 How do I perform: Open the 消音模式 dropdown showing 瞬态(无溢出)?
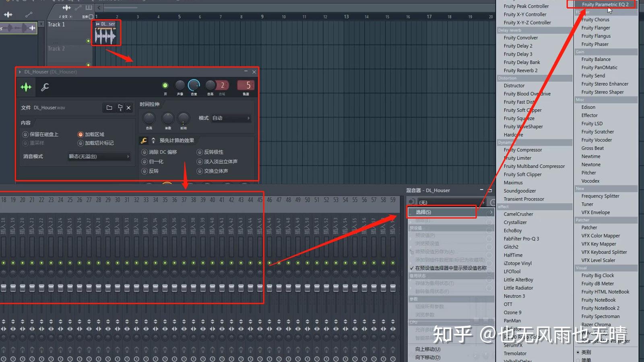tap(99, 157)
